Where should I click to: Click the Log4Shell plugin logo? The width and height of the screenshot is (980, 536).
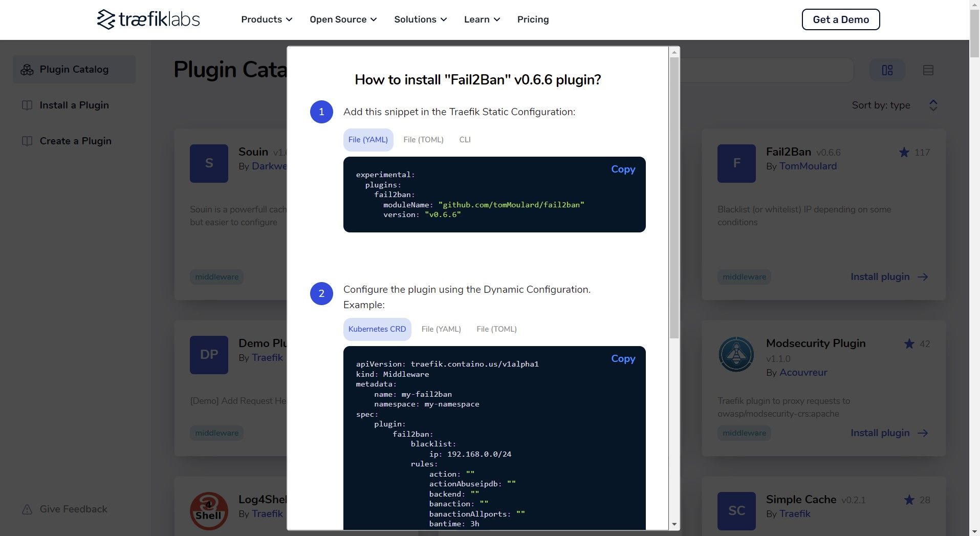point(209,511)
